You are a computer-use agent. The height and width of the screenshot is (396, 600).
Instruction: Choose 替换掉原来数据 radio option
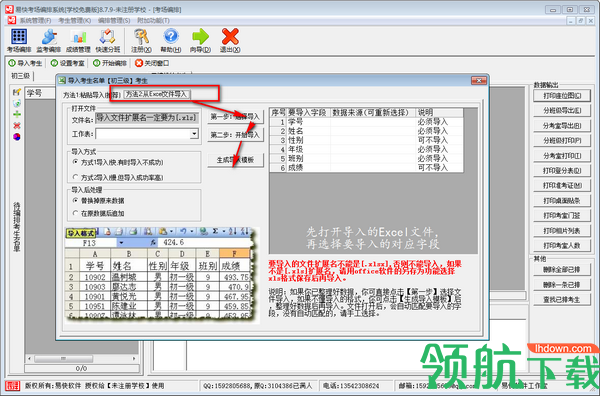point(98,200)
